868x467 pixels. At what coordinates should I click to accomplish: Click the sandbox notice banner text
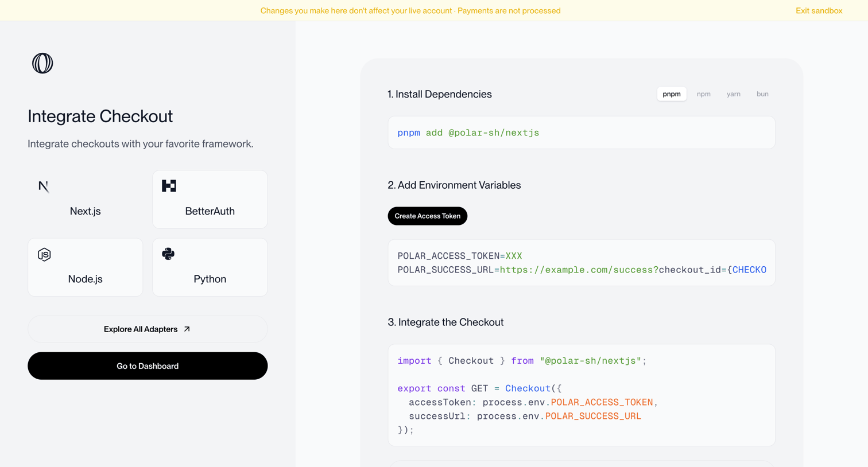(410, 11)
